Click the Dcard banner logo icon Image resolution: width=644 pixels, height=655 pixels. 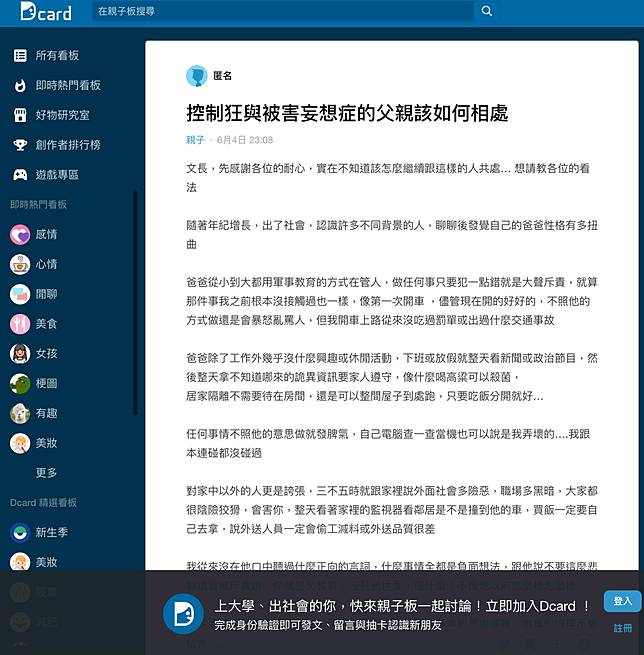[x=183, y=614]
